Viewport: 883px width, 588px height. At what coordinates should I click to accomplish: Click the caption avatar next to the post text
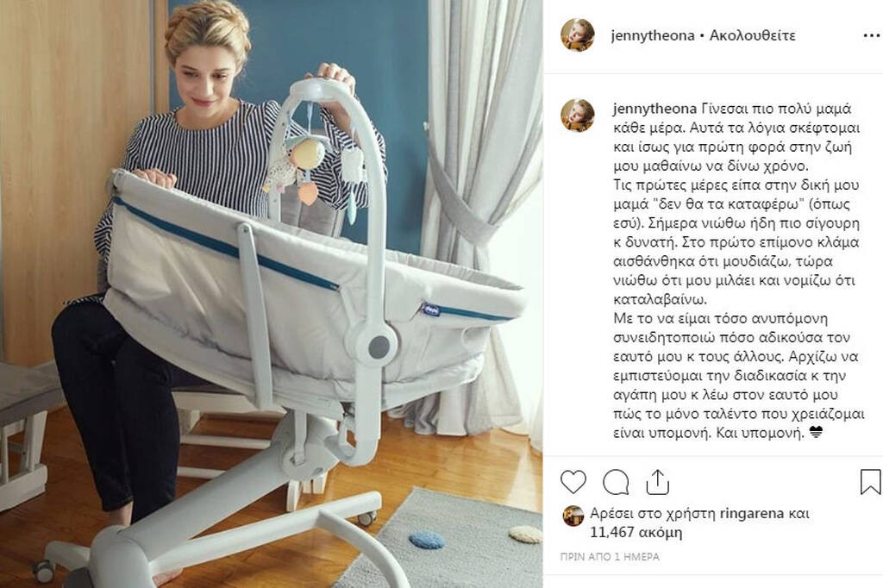(577, 115)
